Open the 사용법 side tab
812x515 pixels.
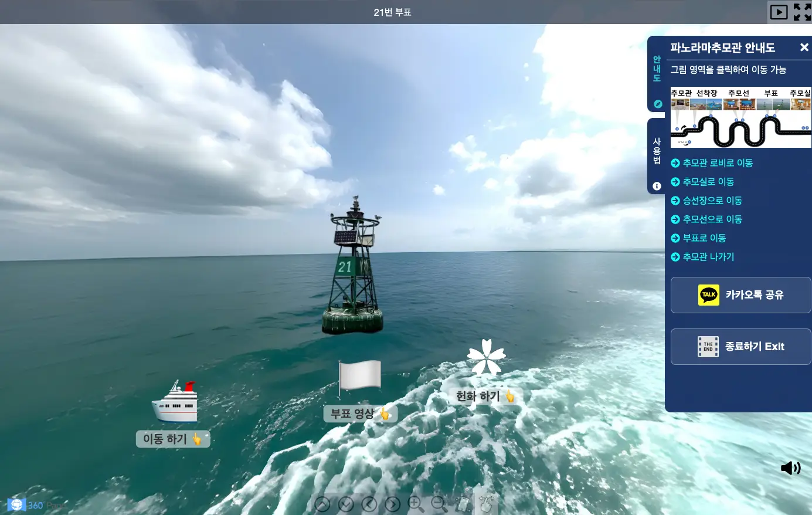pyautogui.click(x=657, y=156)
